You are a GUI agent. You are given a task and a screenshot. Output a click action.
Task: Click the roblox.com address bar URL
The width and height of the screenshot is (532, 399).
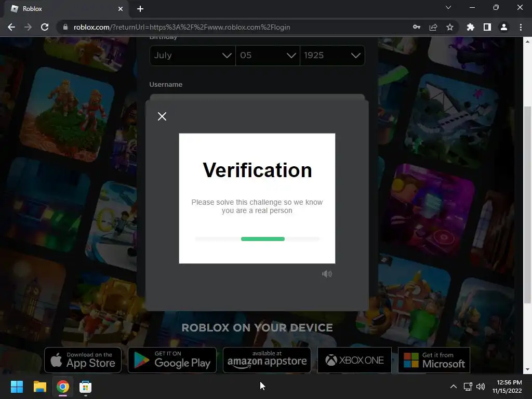coord(182,27)
